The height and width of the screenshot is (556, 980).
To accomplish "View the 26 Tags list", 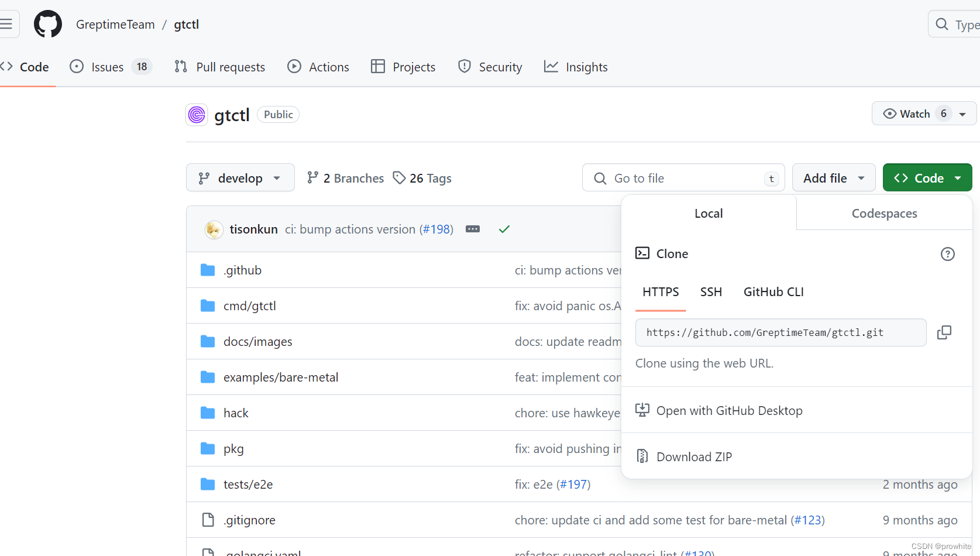I will 422,178.
